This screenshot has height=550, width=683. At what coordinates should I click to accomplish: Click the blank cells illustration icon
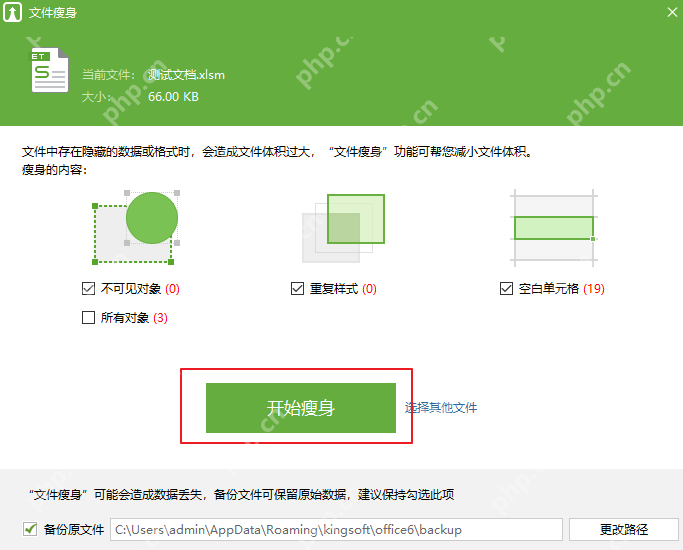tap(554, 228)
